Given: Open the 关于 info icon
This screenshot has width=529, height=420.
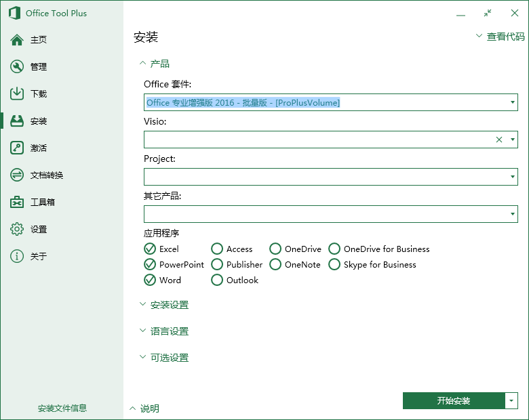Looking at the screenshot, I should click(x=17, y=257).
